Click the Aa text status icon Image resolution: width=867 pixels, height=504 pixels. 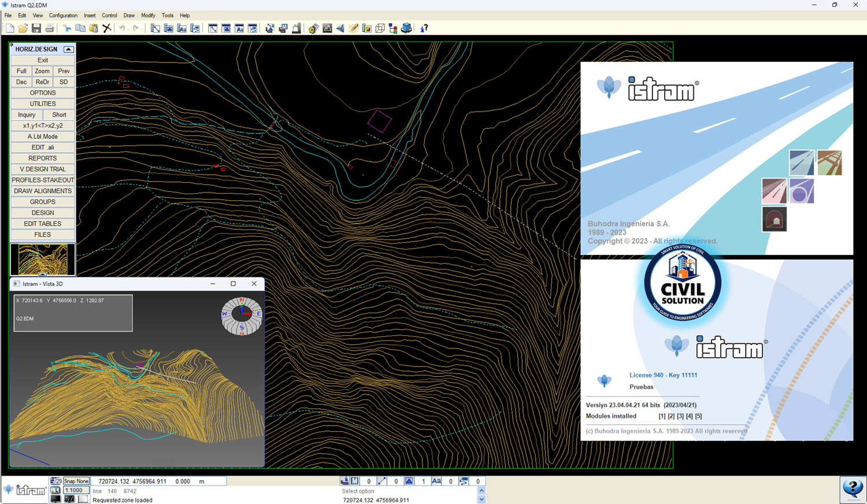point(436,481)
